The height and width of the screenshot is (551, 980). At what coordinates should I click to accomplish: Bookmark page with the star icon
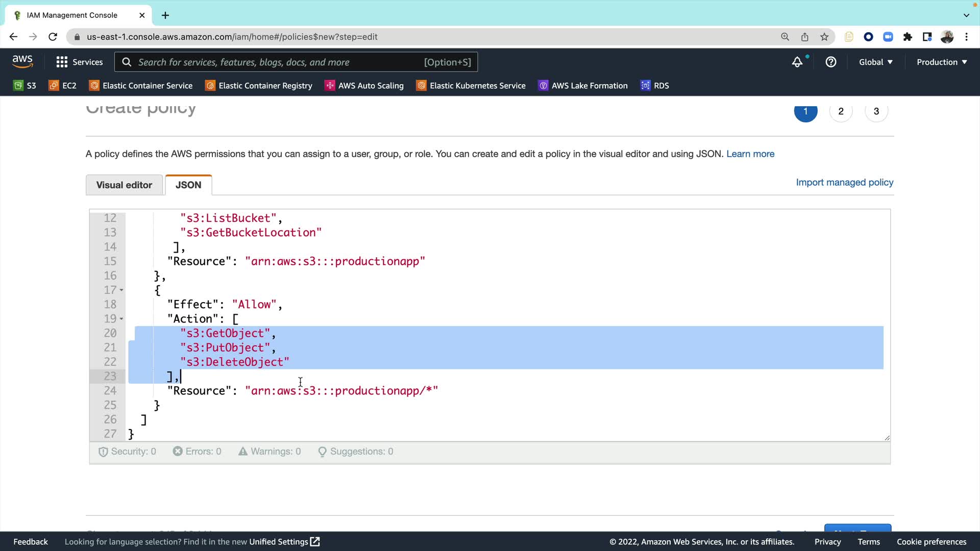pyautogui.click(x=824, y=37)
